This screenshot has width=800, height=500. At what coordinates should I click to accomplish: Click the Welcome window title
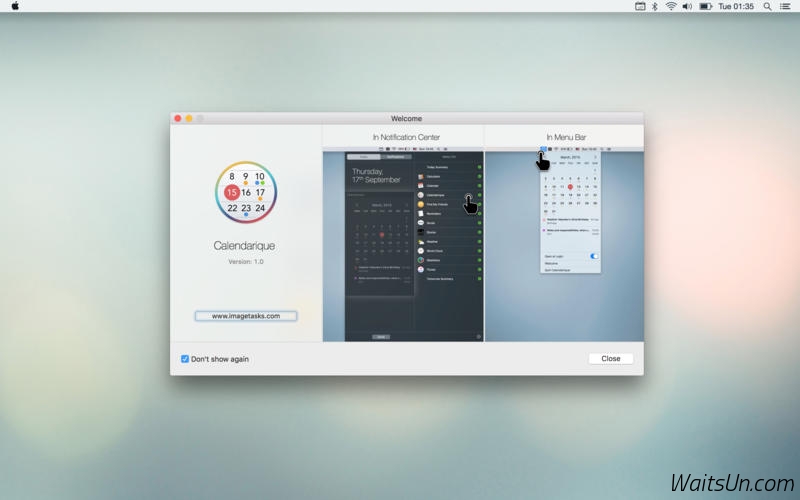(x=406, y=118)
